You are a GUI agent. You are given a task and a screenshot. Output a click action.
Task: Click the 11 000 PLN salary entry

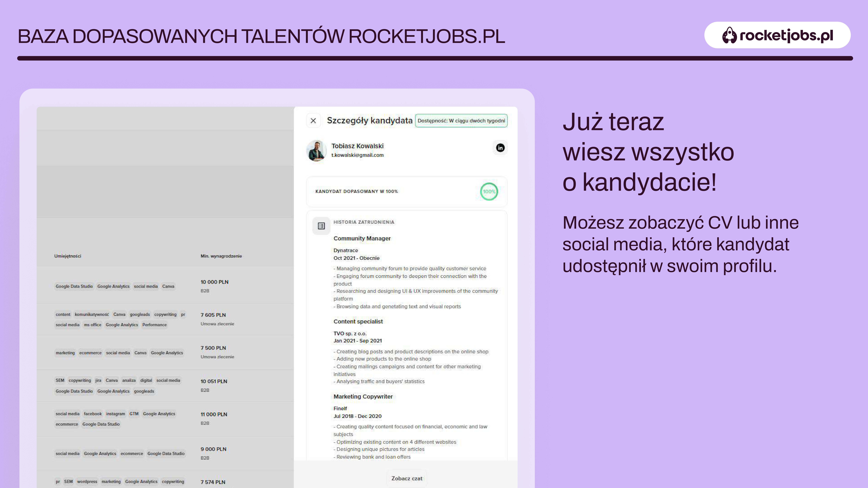(x=214, y=414)
